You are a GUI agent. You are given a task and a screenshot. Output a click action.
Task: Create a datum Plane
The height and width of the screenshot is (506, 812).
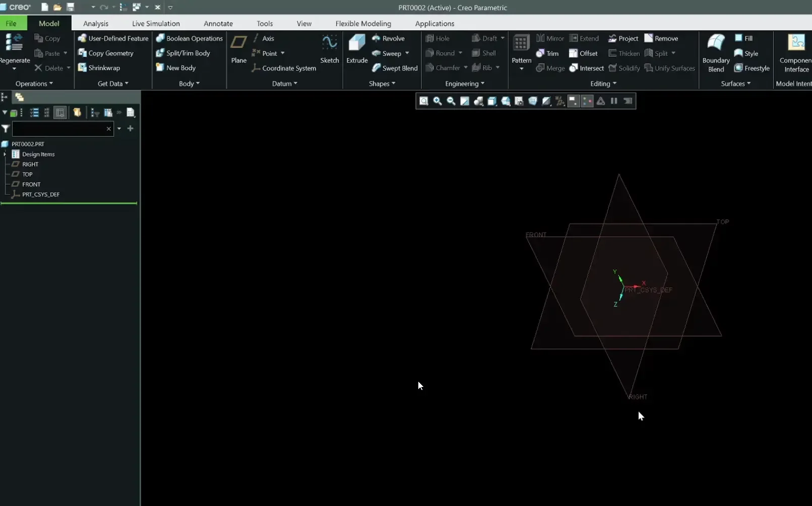click(238, 49)
